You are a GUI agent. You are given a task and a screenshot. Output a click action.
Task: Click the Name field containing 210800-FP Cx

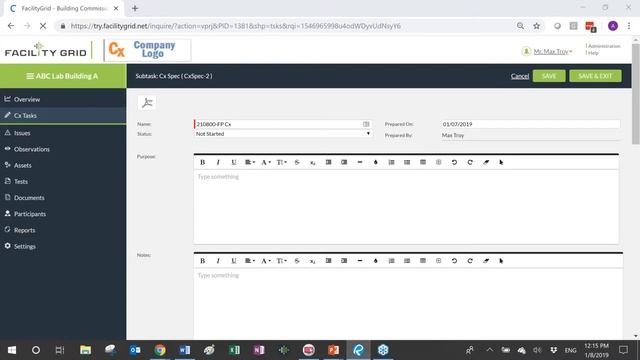pyautogui.click(x=282, y=124)
